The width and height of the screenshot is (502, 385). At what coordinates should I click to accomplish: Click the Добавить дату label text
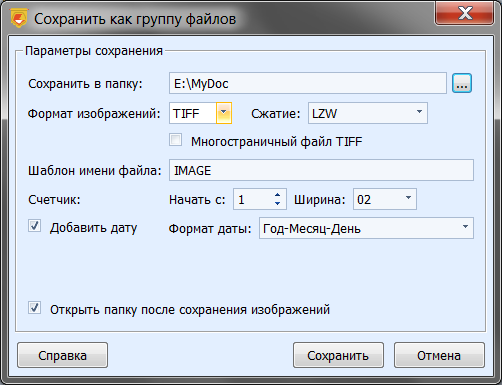93,228
